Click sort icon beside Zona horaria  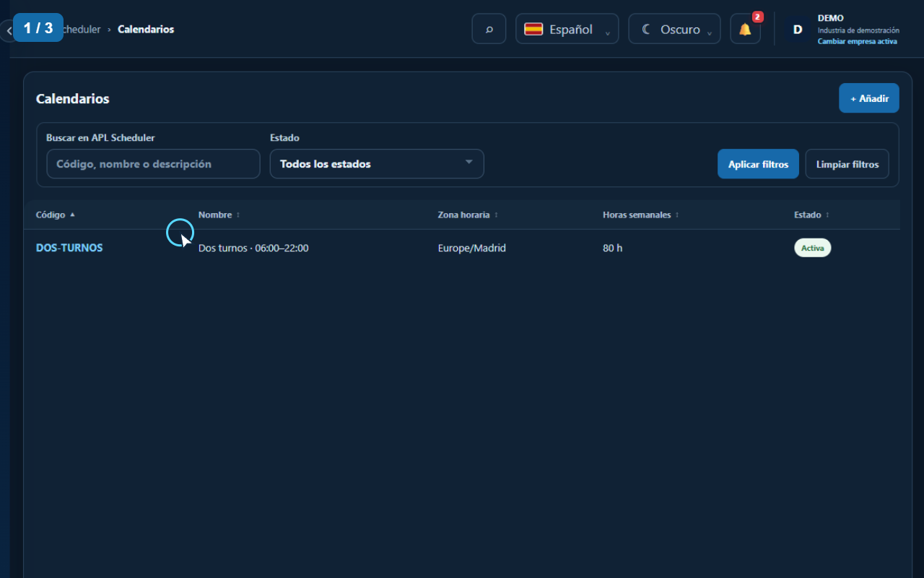pyautogui.click(x=496, y=215)
